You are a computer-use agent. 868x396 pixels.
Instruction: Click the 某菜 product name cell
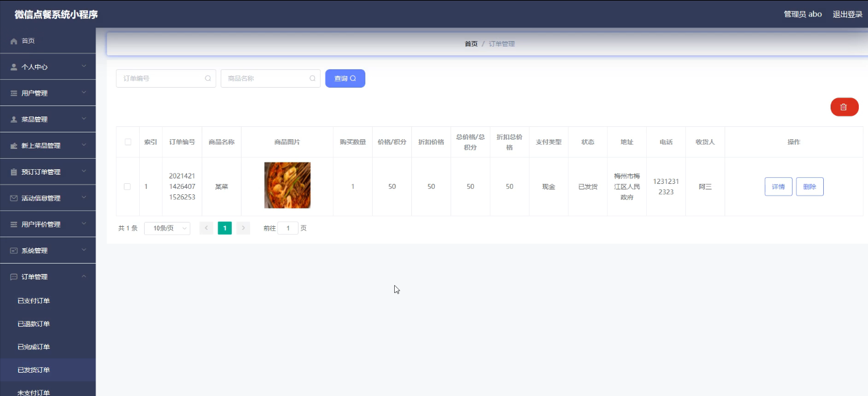221,186
